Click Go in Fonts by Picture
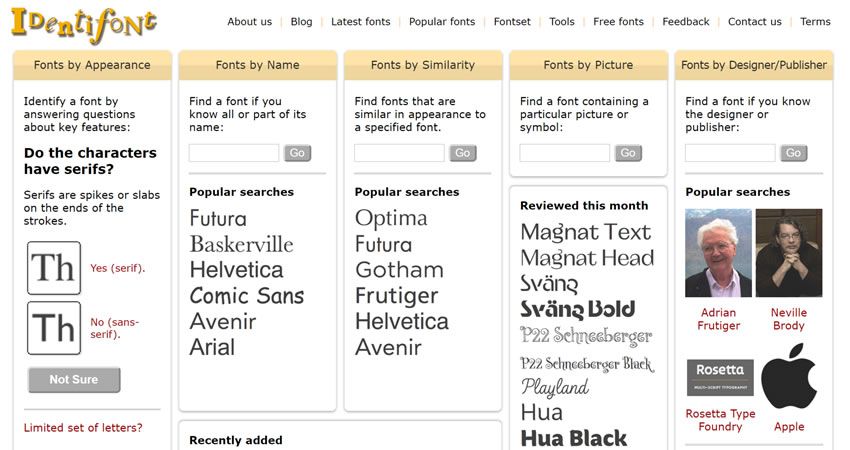Screen dimensions: 850x450 point(628,153)
